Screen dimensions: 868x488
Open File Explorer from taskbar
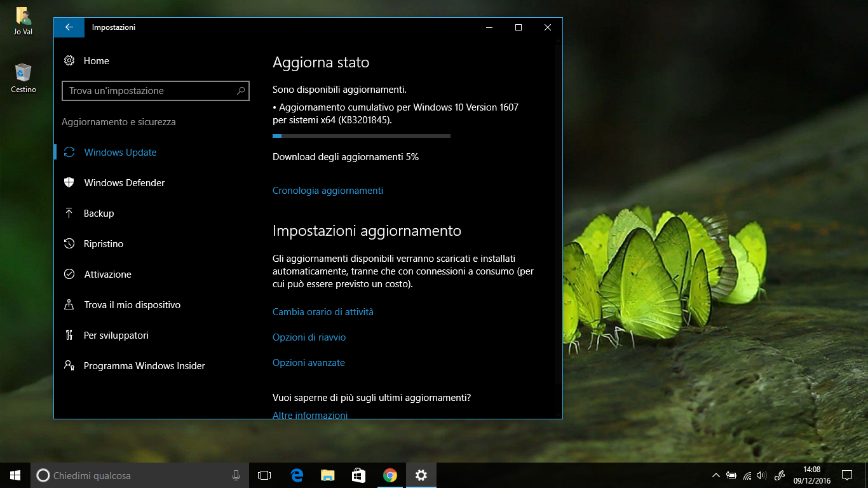tap(328, 475)
